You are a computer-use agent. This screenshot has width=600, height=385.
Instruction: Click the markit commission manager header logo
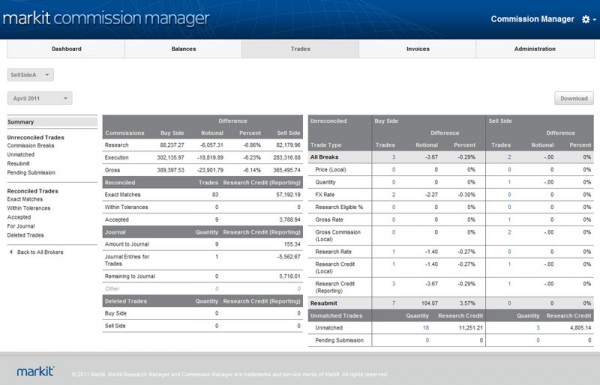pyautogui.click(x=106, y=18)
